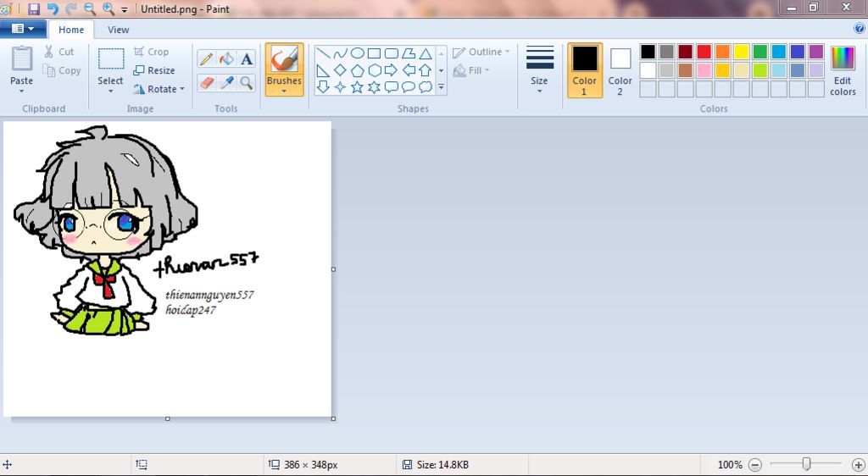Click the Copy button

(x=62, y=71)
